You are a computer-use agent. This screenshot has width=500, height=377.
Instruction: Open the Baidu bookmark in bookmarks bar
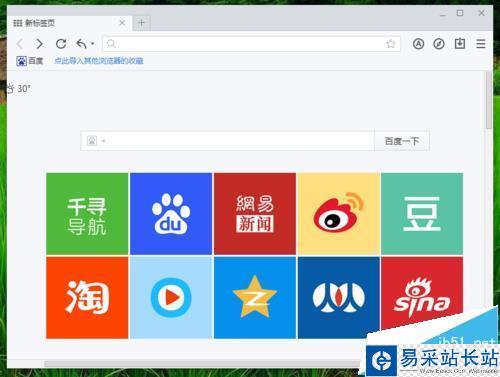pyautogui.click(x=30, y=61)
